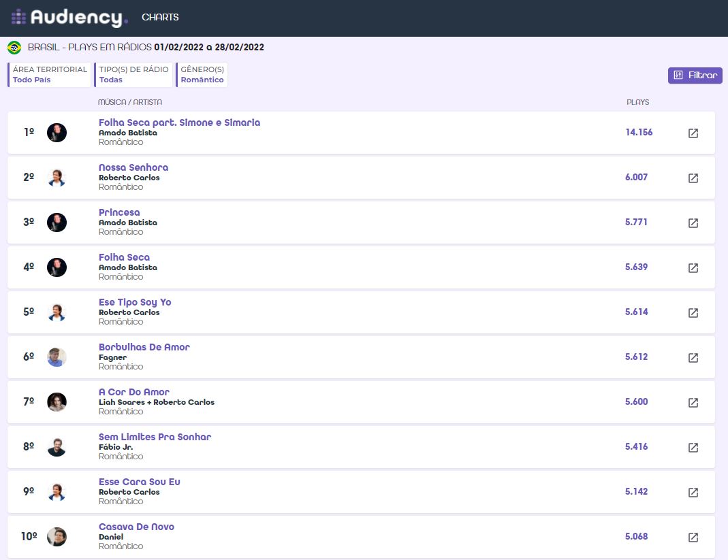The height and width of the screenshot is (560, 728).
Task: Go to the Charts menu item
Action: [x=160, y=17]
